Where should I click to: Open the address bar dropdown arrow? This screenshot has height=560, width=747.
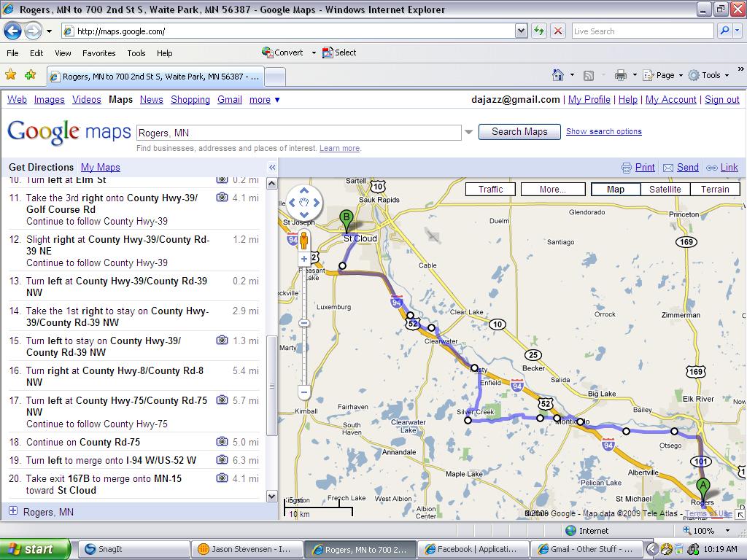click(521, 31)
